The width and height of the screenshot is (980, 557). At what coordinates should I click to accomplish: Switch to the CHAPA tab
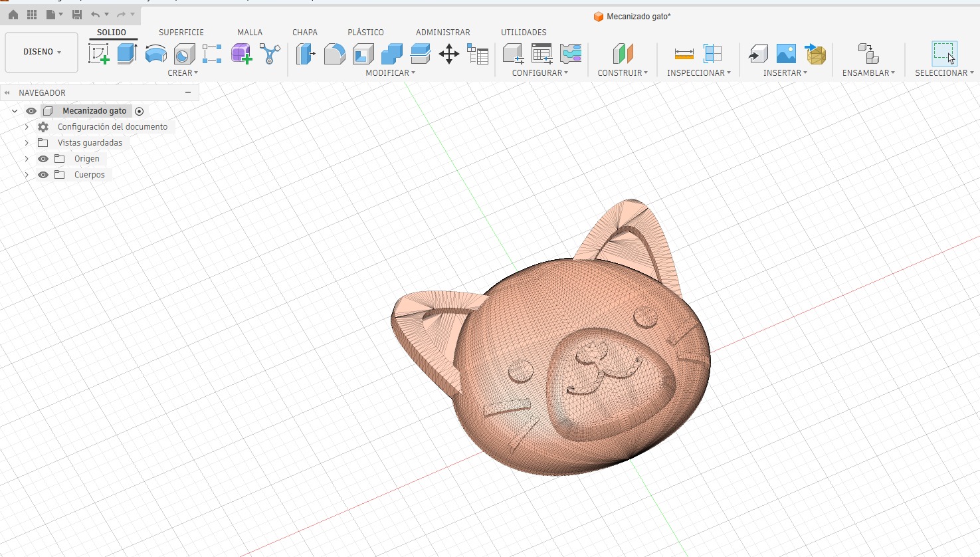click(305, 32)
